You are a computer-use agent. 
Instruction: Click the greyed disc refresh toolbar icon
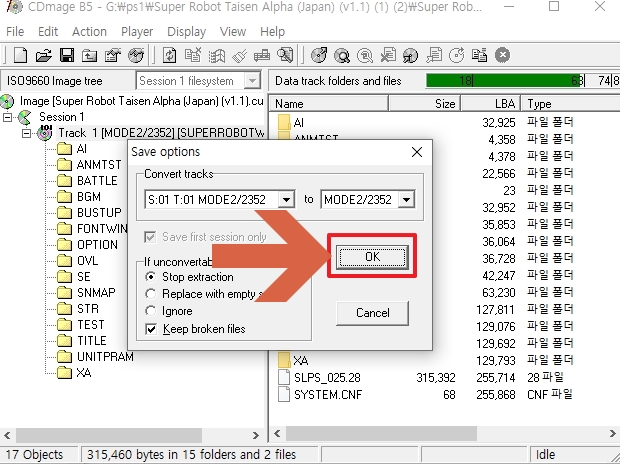pos(457,55)
